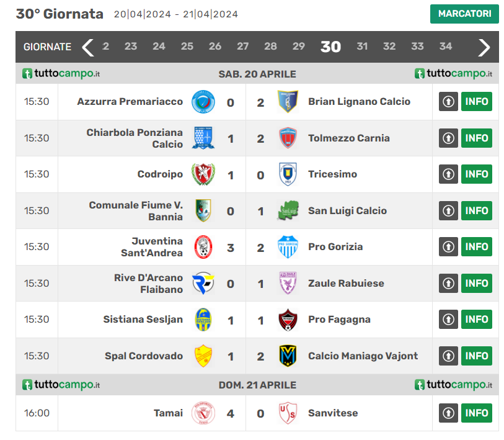Go to previous matchdays with left chevron

click(x=88, y=47)
